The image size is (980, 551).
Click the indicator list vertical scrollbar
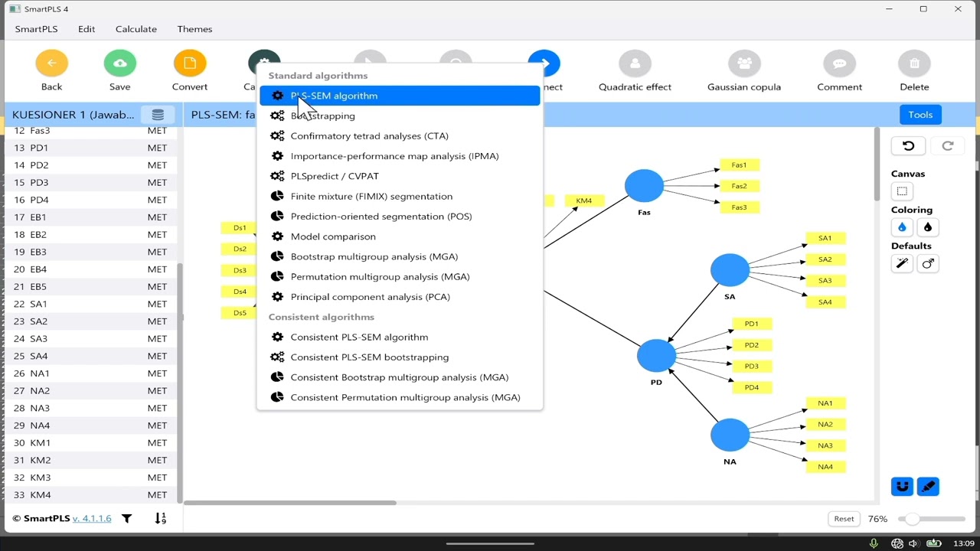[x=180, y=383]
